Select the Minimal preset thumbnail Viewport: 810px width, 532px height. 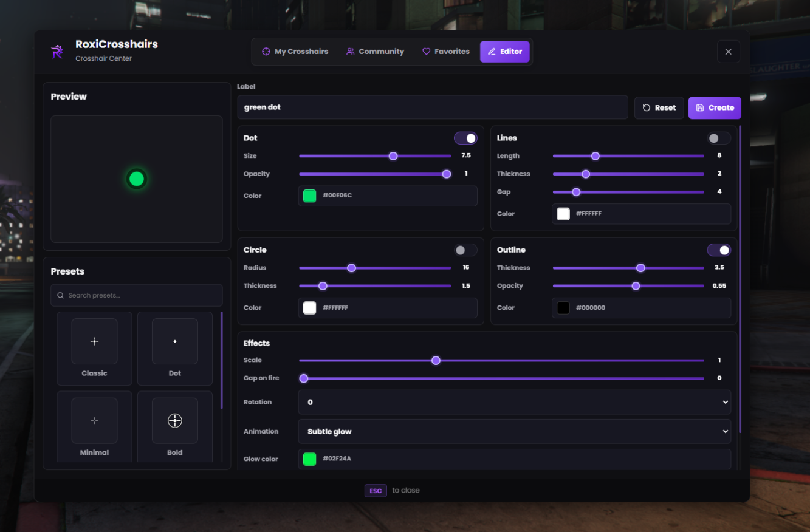(x=94, y=420)
